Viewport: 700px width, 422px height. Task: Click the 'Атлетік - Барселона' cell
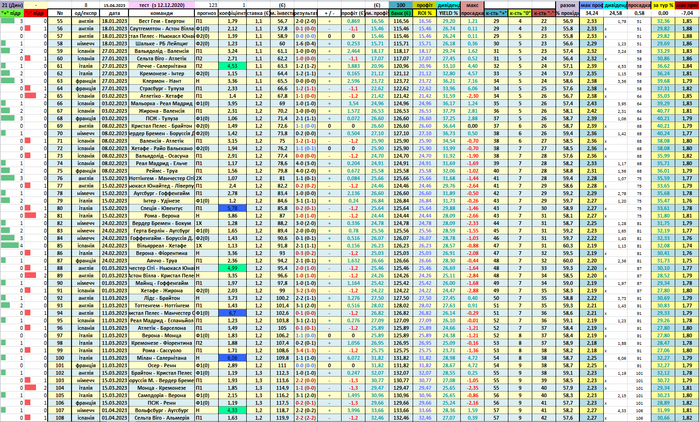pos(162,328)
